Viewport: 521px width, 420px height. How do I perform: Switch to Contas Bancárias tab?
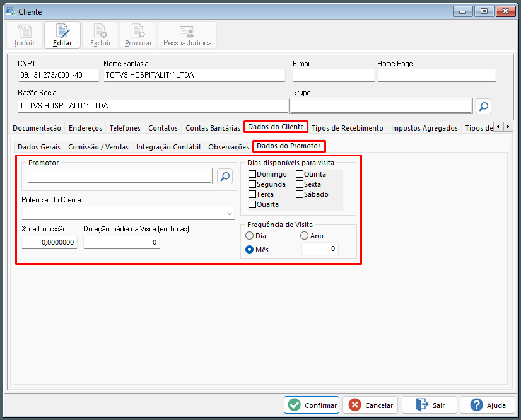[x=213, y=128]
